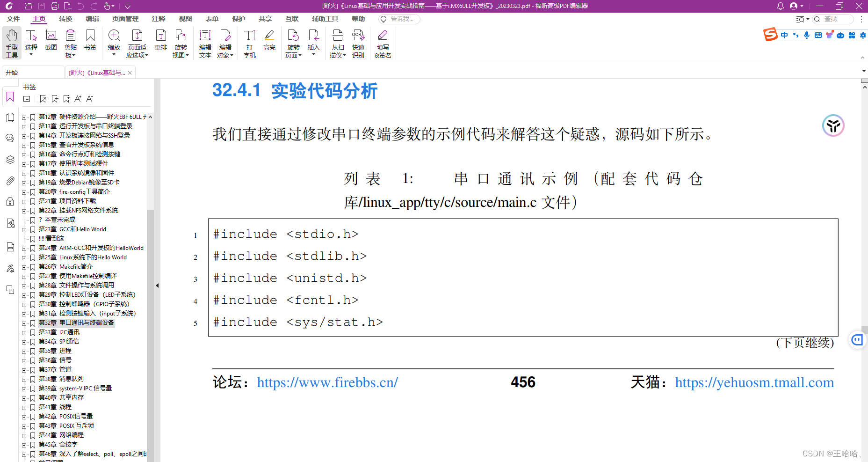Open the firebbs.cn forum link
868x462 pixels.
point(327,382)
